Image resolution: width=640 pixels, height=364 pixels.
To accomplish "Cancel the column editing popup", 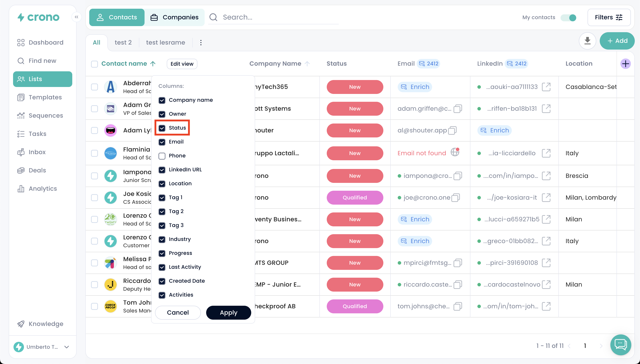I will pyautogui.click(x=178, y=312).
